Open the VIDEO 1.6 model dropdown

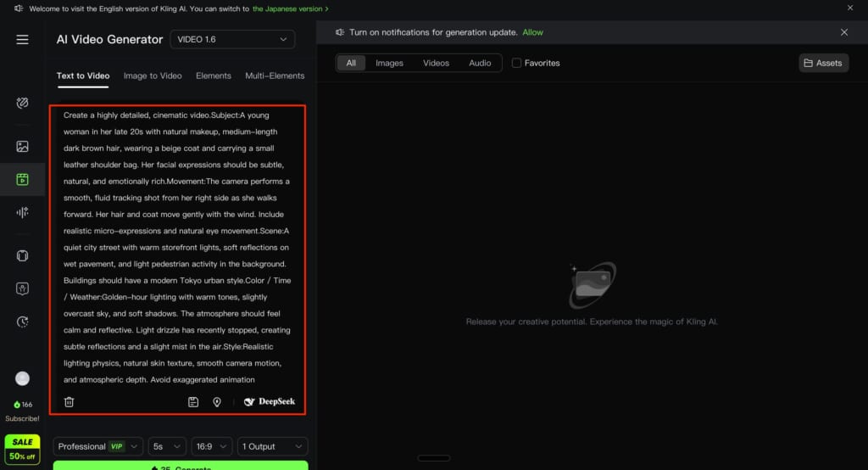point(232,39)
